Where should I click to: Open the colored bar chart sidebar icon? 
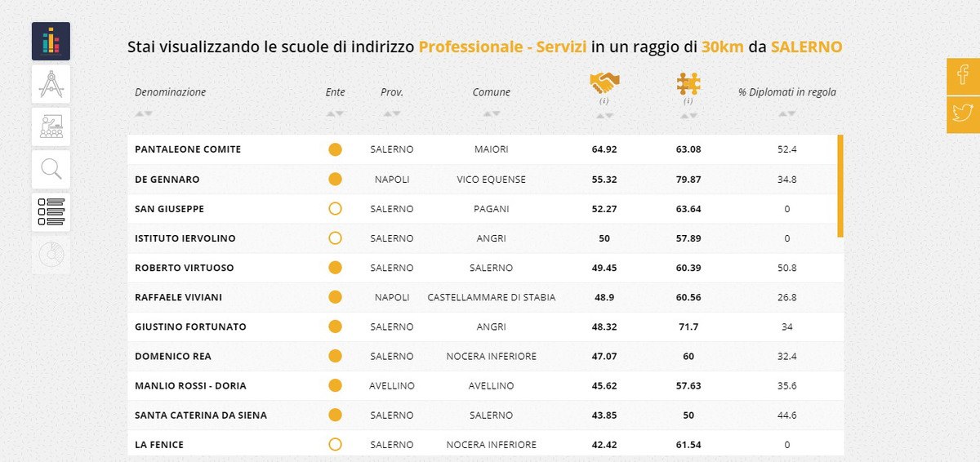pos(51,42)
